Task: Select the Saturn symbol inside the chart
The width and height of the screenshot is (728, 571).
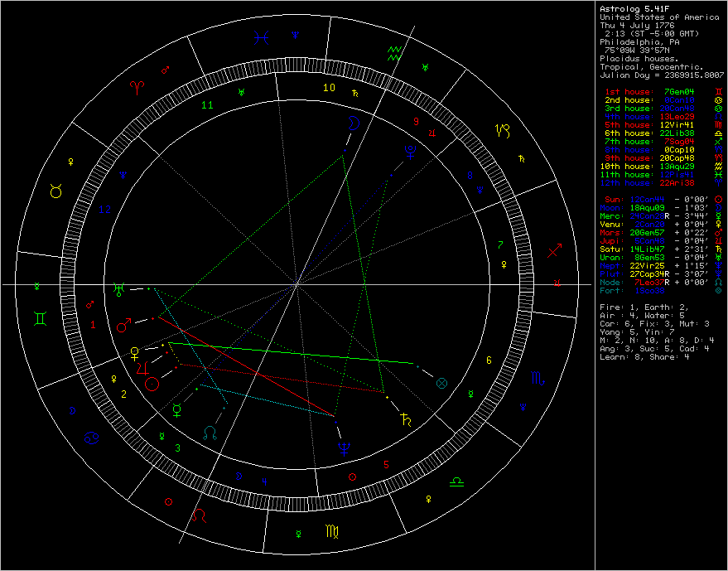Action: click(x=405, y=419)
